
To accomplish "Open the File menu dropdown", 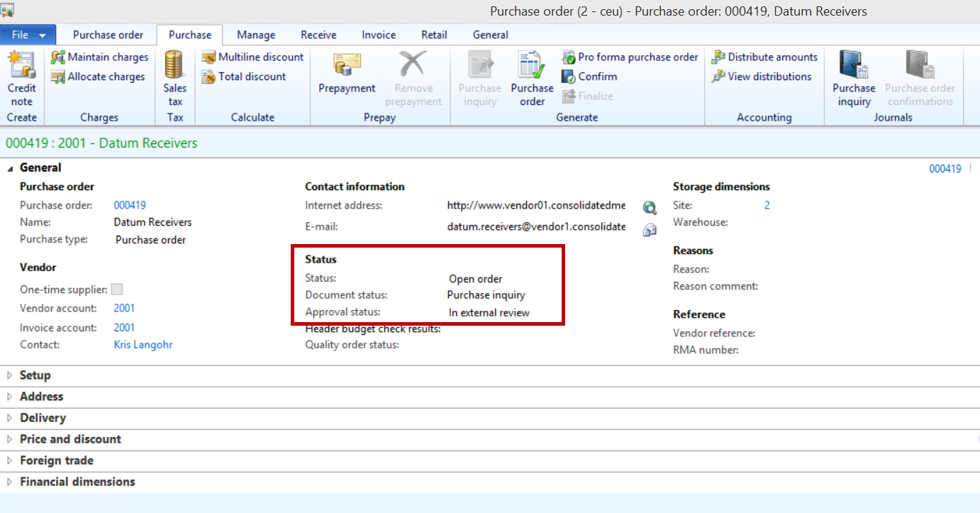I will 29,35.
